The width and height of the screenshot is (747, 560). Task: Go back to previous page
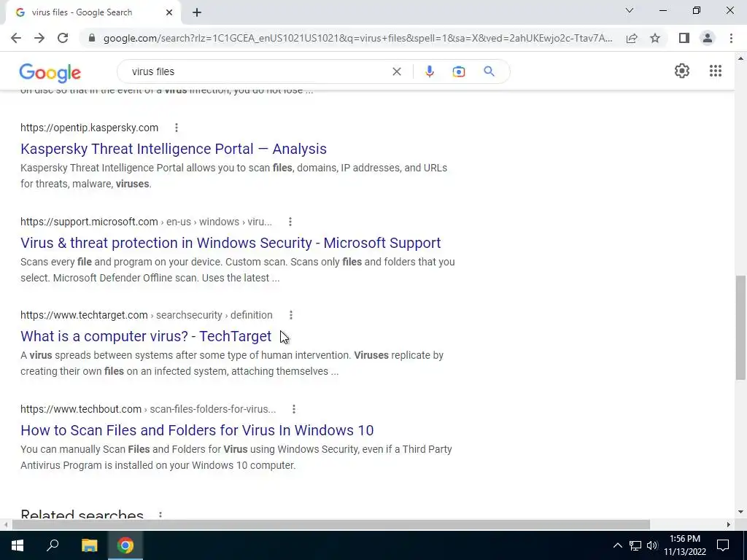point(16,38)
